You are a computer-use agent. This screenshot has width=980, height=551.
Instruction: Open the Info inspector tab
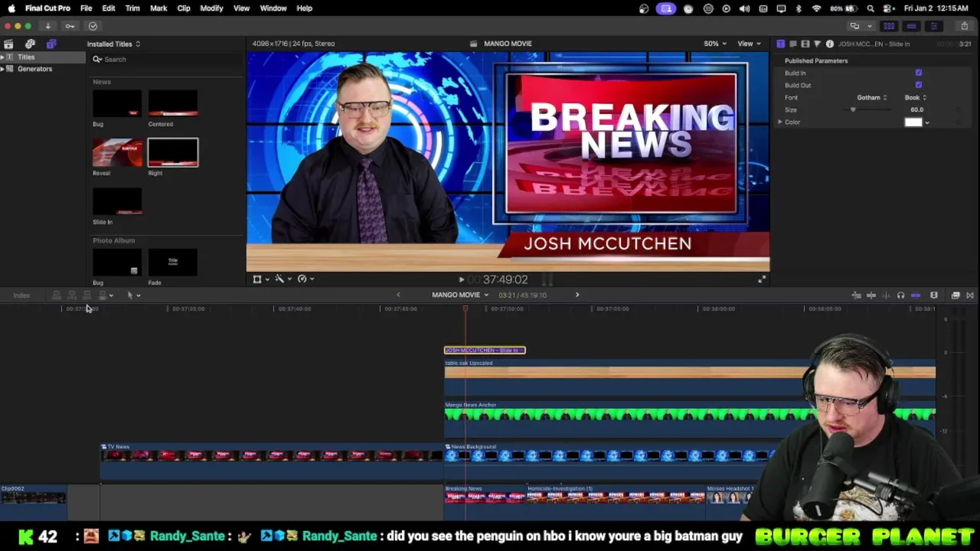point(829,44)
